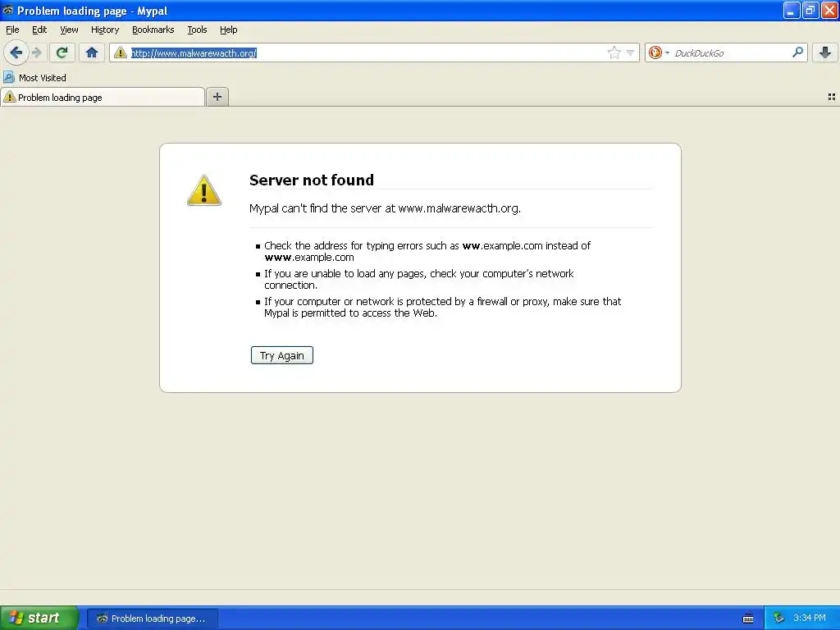The width and height of the screenshot is (840, 630).
Task: Open the Downloads arrow button
Action: [x=825, y=52]
